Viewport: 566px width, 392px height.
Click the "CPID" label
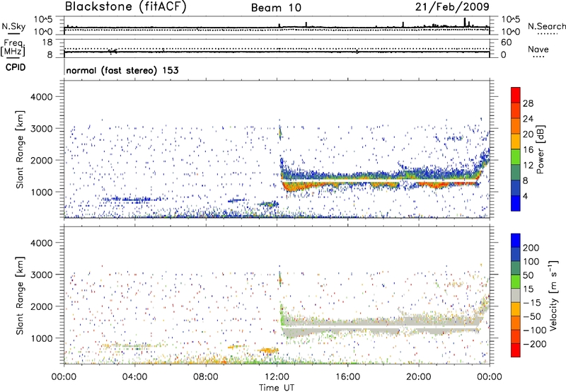click(x=16, y=67)
